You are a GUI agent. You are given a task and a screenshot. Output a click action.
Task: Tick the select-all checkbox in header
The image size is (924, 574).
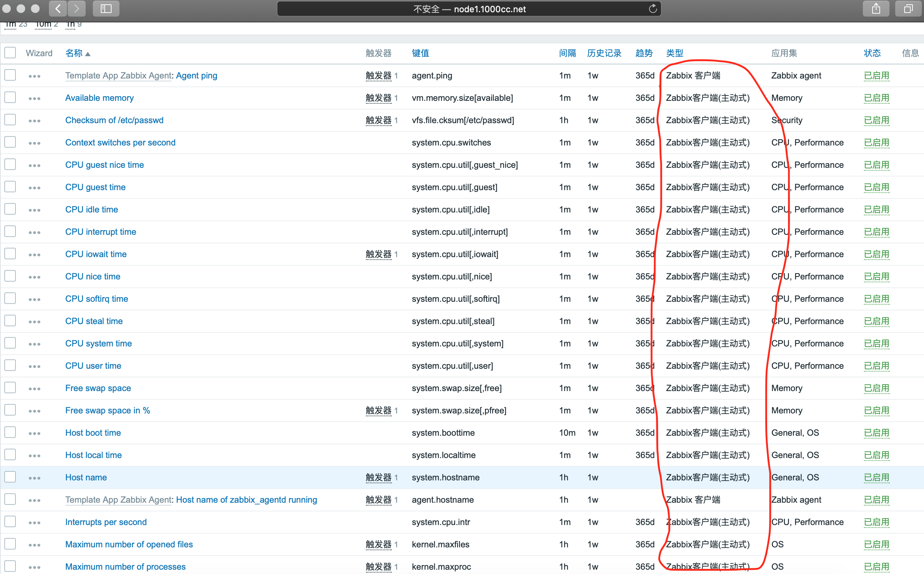click(10, 53)
